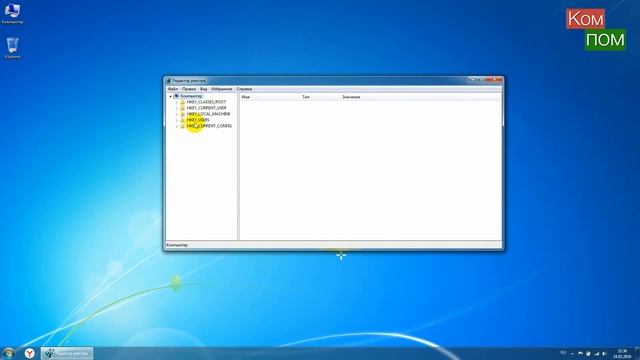The image size is (640, 360).
Task: Minimize the registry editor window
Action: (472, 80)
